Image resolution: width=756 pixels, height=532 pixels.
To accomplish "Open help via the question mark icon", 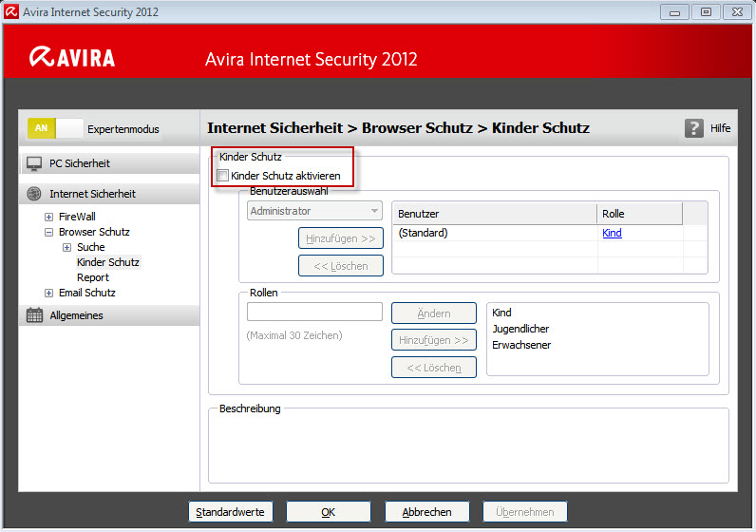I will (694, 128).
